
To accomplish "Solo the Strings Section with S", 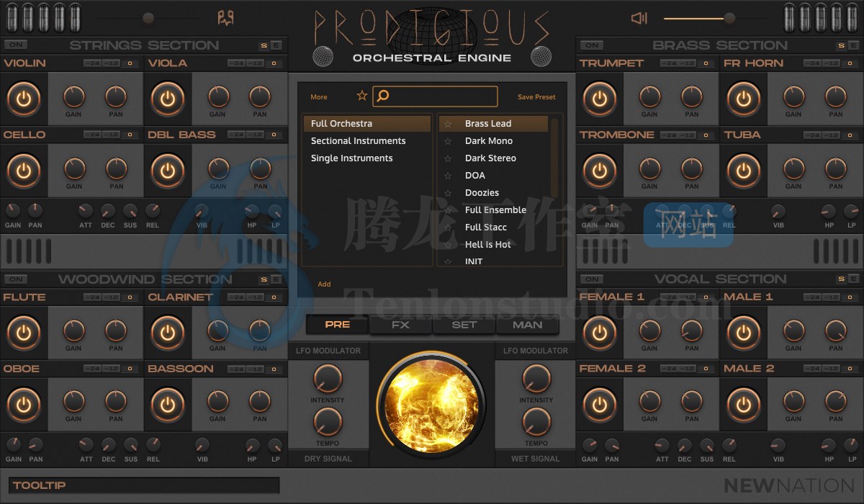I will pos(264,45).
